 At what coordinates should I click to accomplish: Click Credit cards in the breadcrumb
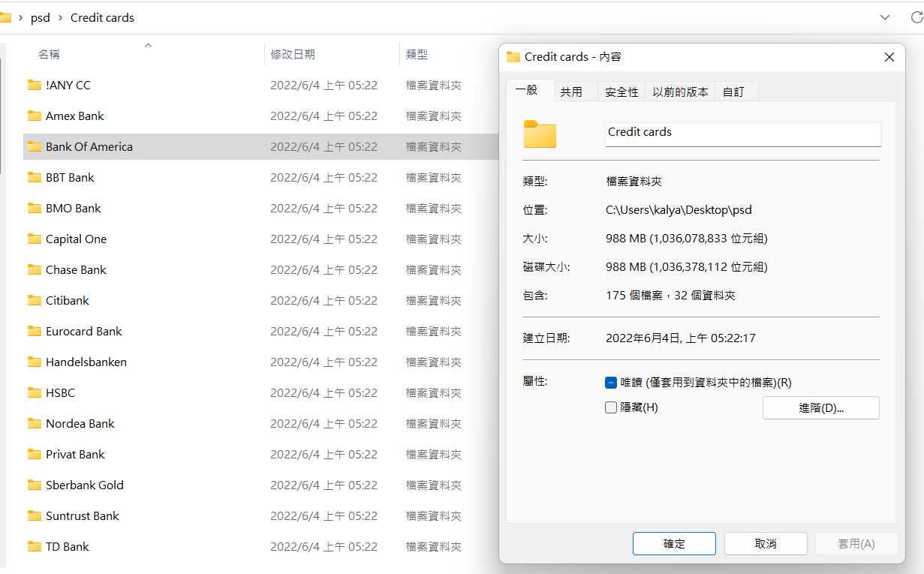point(102,17)
